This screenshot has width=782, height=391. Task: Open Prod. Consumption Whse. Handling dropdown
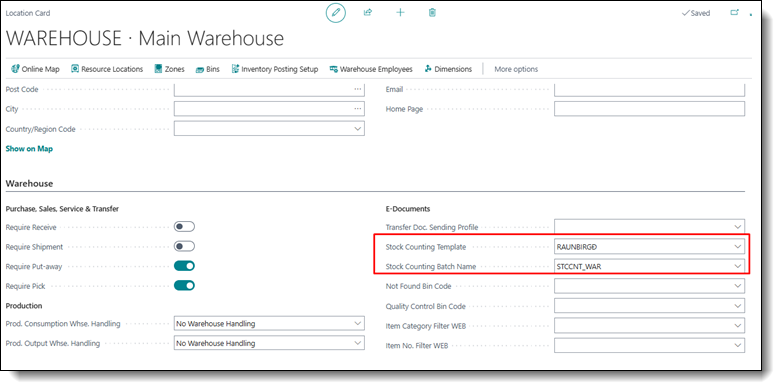(x=358, y=324)
